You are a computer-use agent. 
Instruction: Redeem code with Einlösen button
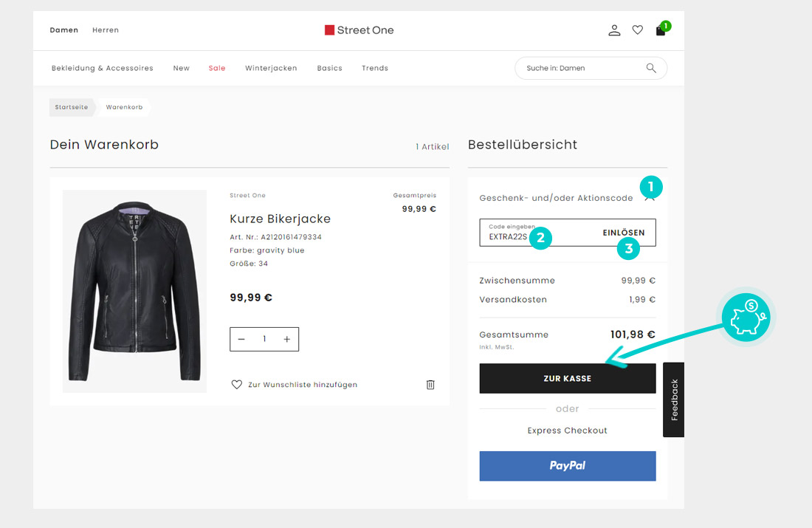(624, 233)
